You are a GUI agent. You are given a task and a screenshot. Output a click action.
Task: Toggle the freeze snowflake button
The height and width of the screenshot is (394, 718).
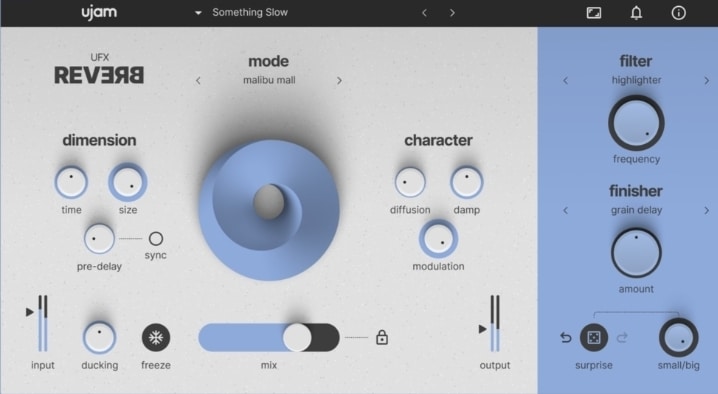(x=156, y=338)
